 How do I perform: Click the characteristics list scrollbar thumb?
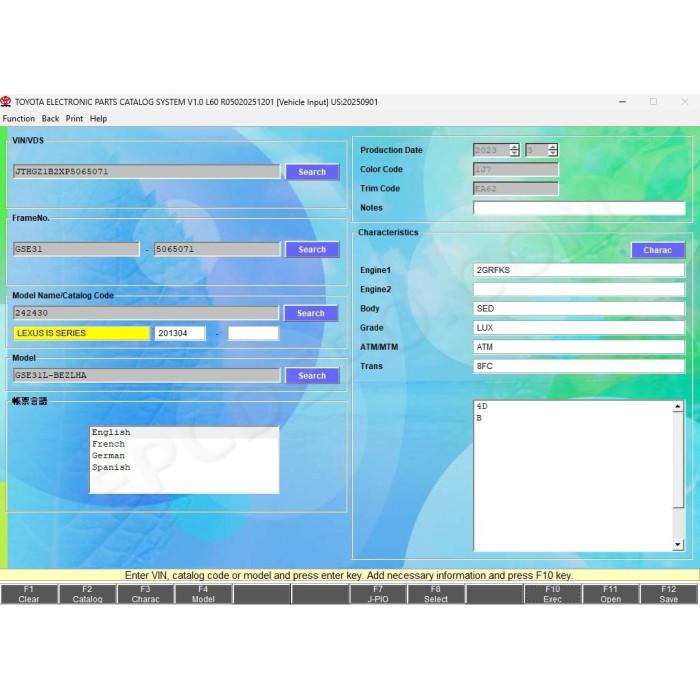(678, 459)
